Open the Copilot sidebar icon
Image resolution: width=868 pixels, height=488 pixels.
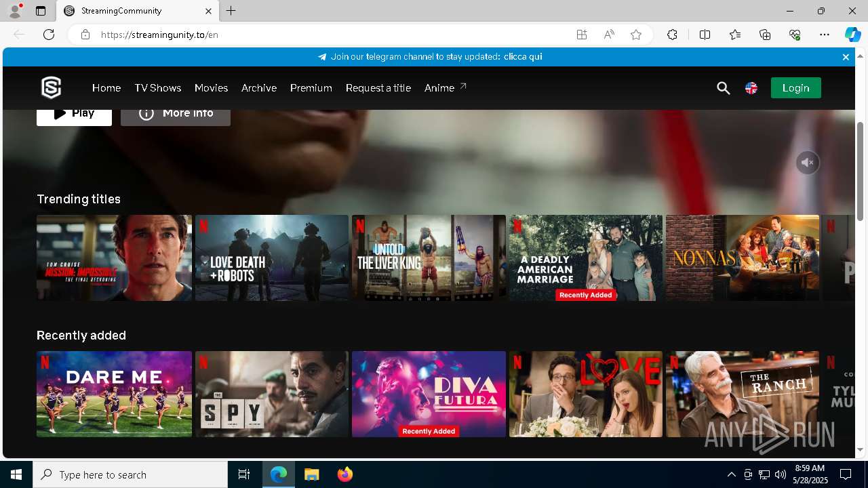coord(852,35)
